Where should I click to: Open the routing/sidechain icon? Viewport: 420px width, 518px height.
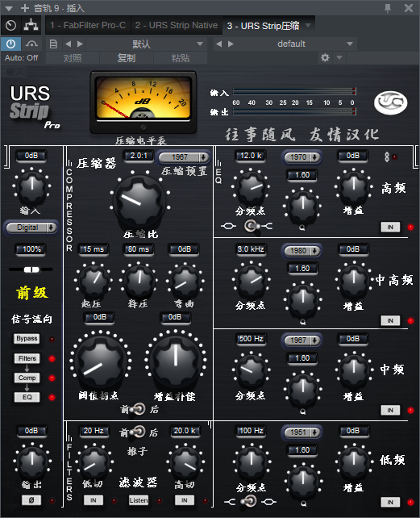click(x=31, y=25)
